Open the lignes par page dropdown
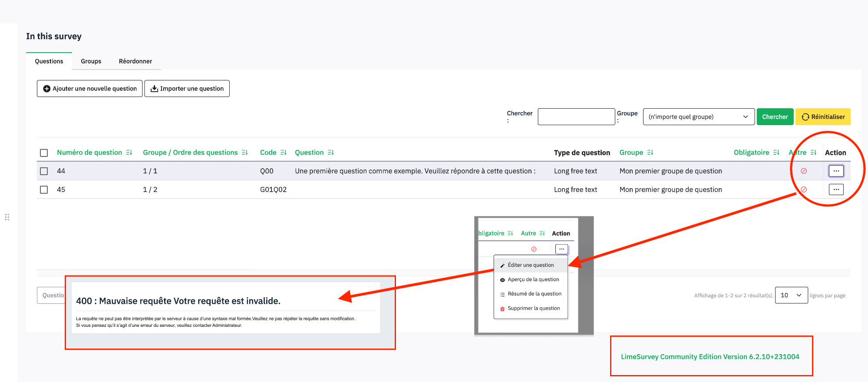The image size is (868, 382). coord(791,295)
